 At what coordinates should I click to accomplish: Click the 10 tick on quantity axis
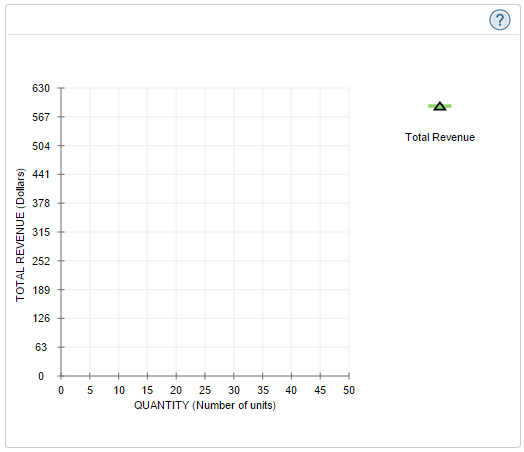pyautogui.click(x=119, y=390)
